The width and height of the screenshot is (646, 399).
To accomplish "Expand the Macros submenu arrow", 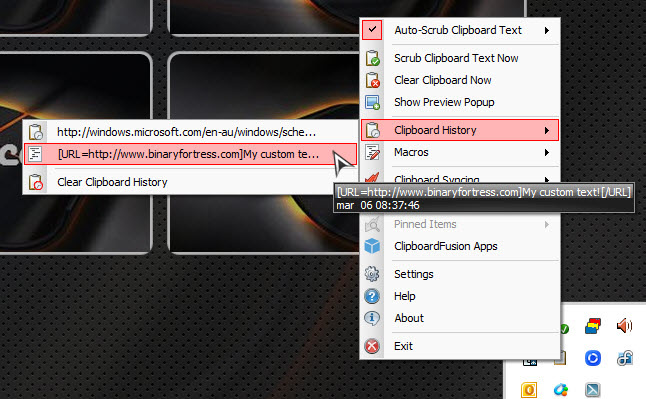I will tap(547, 153).
